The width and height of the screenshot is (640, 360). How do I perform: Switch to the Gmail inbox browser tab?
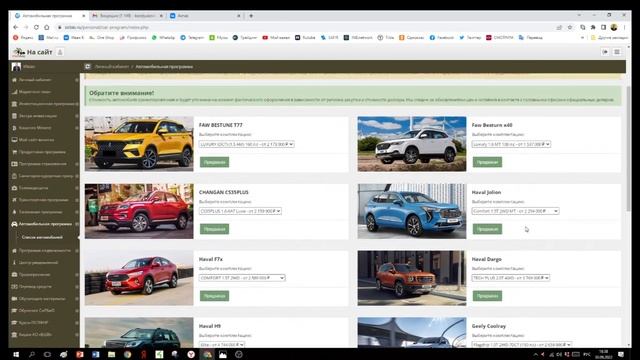point(127,16)
